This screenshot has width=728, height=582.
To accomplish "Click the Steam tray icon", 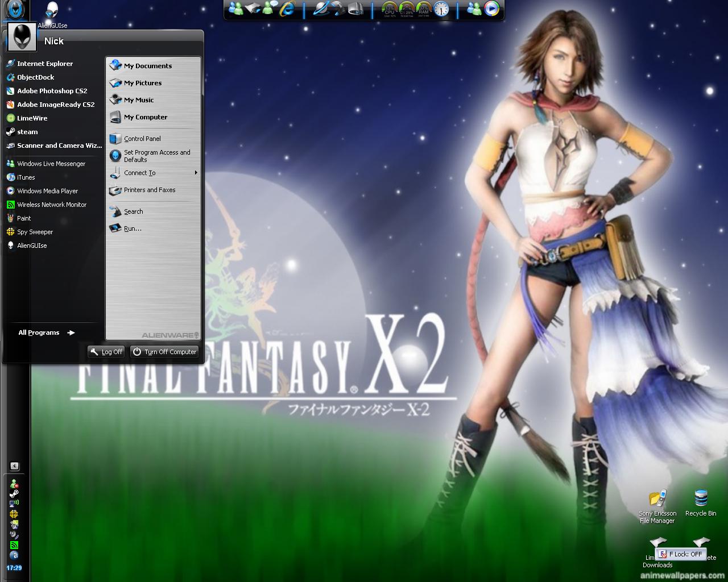I will click(14, 493).
